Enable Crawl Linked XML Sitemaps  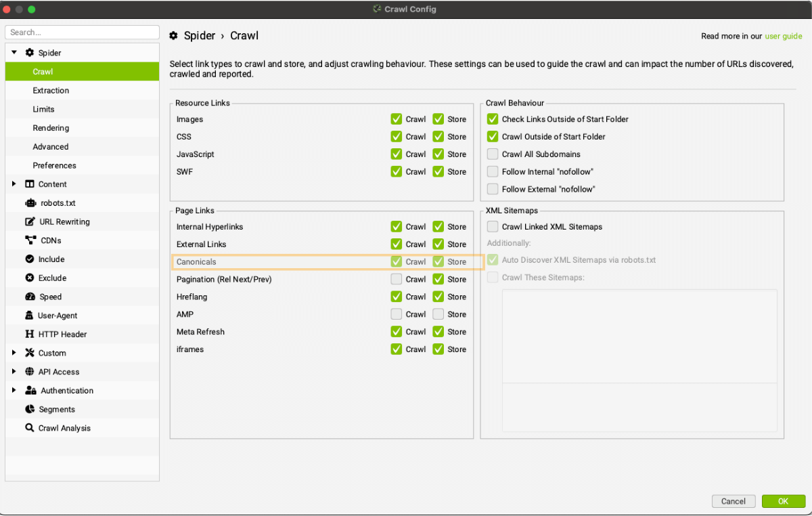pyautogui.click(x=493, y=226)
